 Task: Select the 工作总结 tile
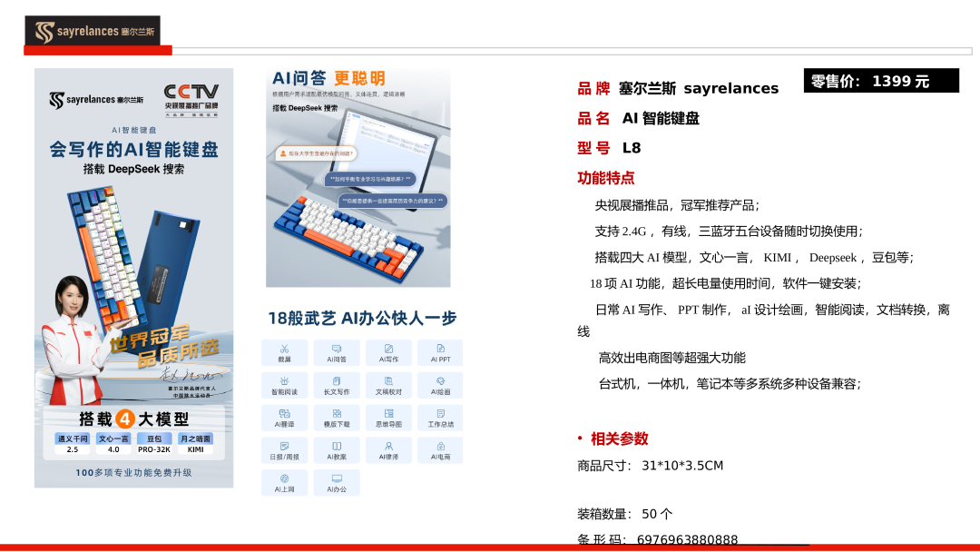[440, 418]
